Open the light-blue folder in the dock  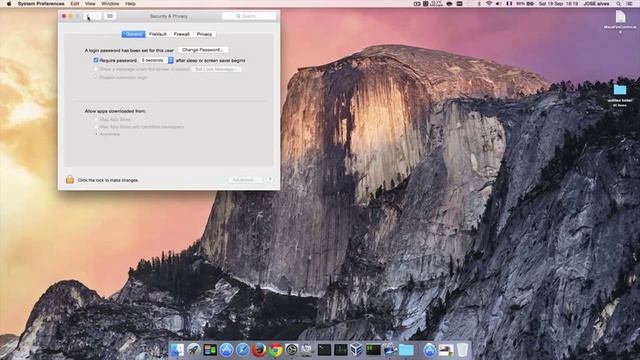406,350
